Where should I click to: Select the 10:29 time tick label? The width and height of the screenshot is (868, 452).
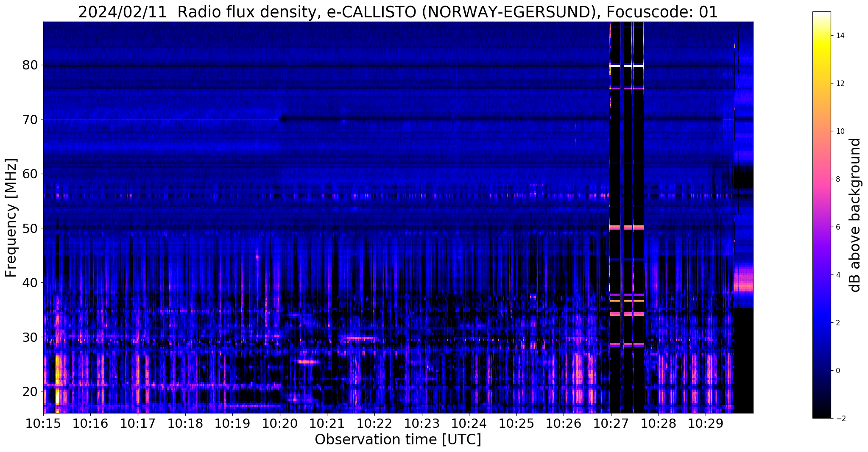pos(706,423)
